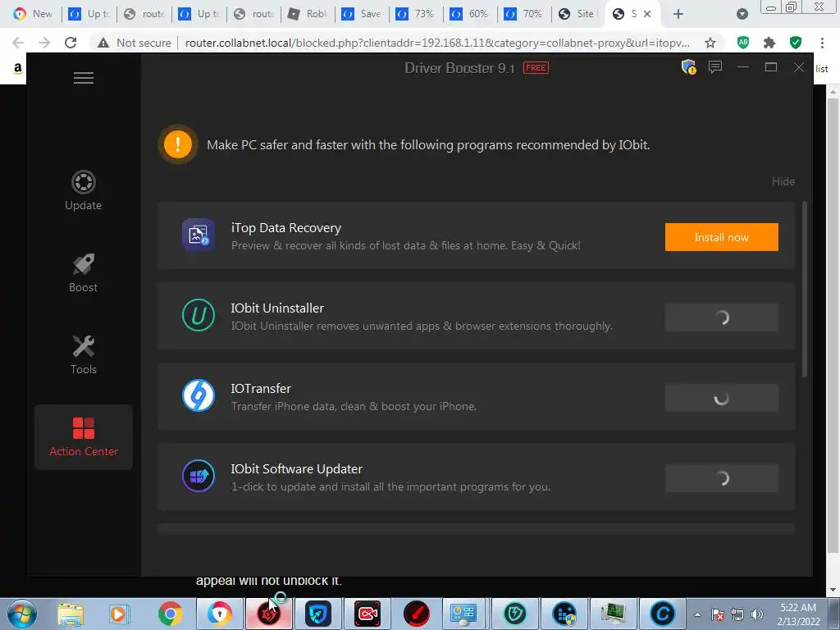The width and height of the screenshot is (840, 630).
Task: Switch to the Save tab in Chrome
Action: (362, 14)
